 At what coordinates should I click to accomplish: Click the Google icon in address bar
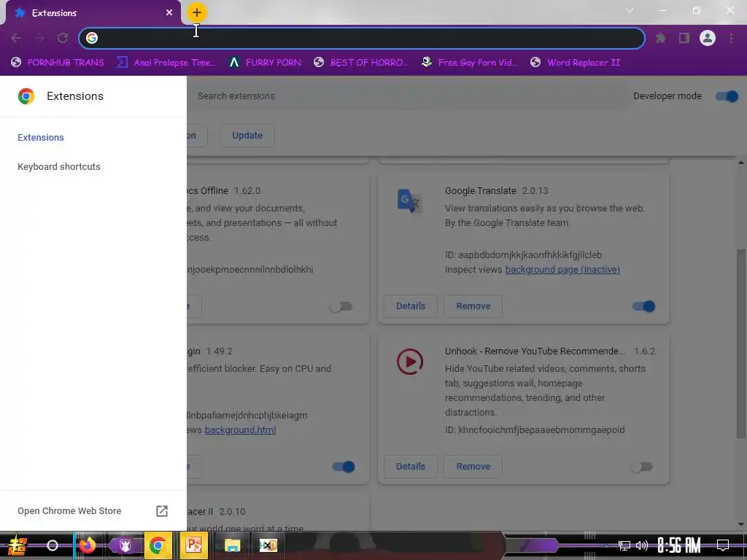tap(92, 38)
